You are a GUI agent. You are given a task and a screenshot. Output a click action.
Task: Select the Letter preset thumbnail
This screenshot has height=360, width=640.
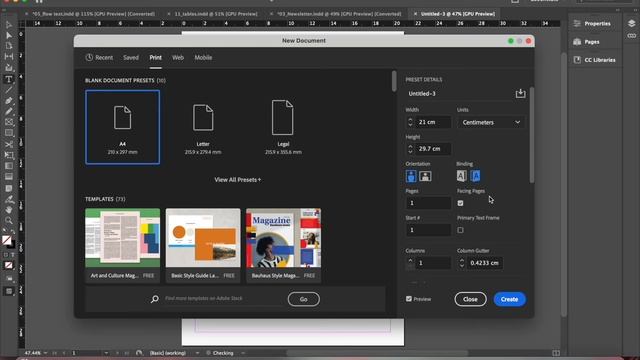(203, 127)
